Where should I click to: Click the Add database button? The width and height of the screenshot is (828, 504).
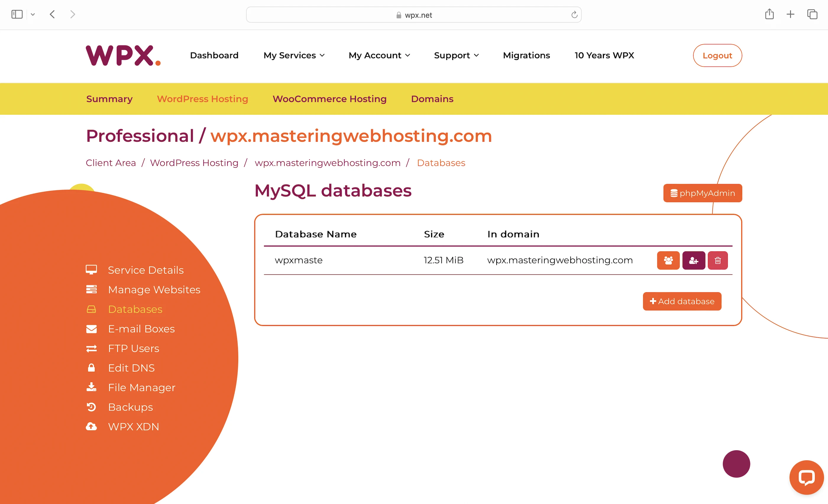682,301
